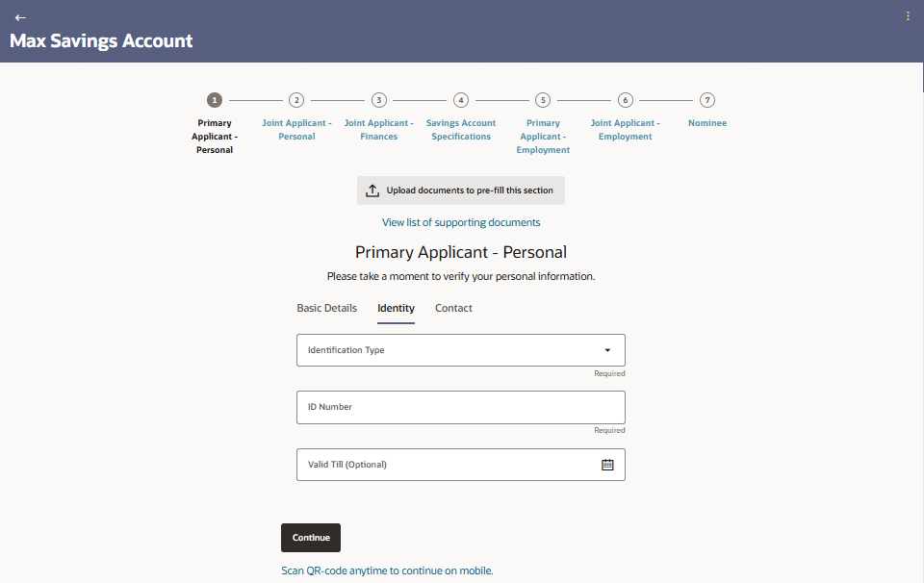924x583 pixels.
Task: Focus the ID Number input field
Action: [461, 407]
